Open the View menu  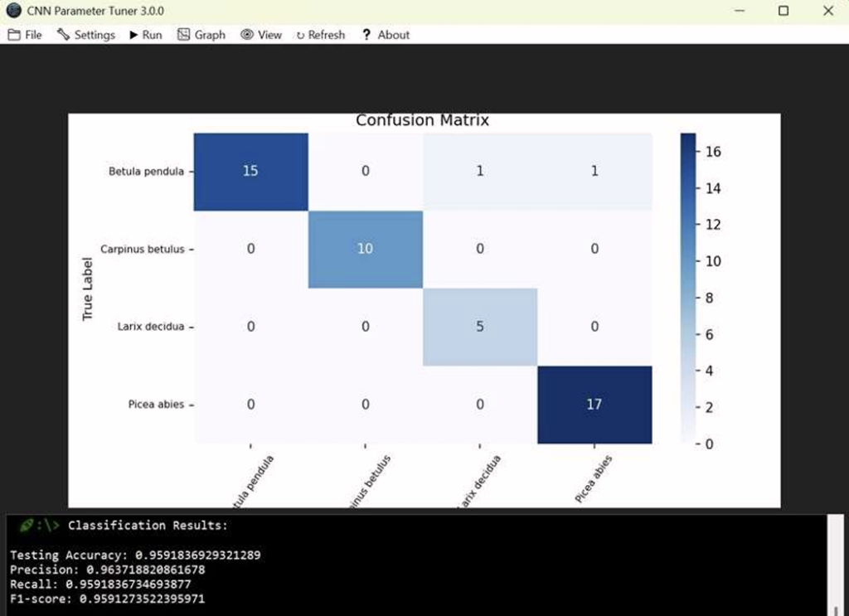[x=261, y=35]
